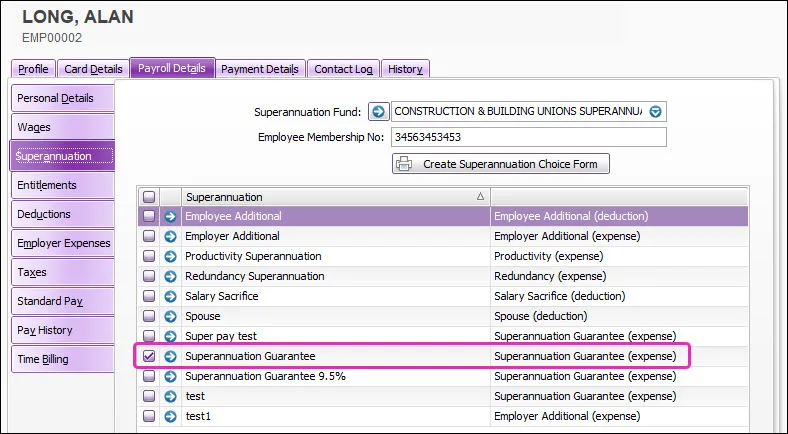788x434 pixels.
Task: Tick the test1 row checkbox
Action: coord(149,416)
